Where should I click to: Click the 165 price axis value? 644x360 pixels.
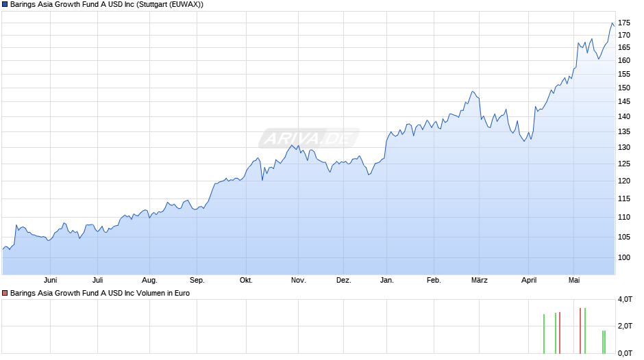(x=624, y=48)
